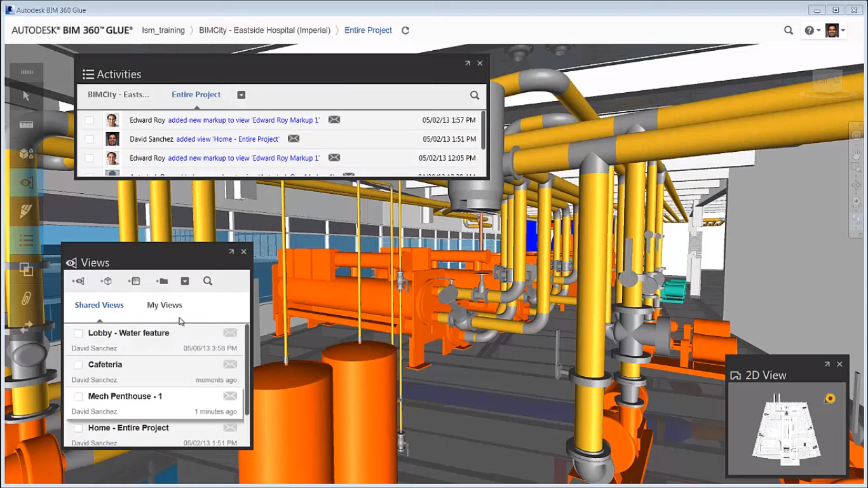This screenshot has width=868, height=488.
Task: Click the mail icon on the 1:57 PM activity
Action: [x=334, y=119]
